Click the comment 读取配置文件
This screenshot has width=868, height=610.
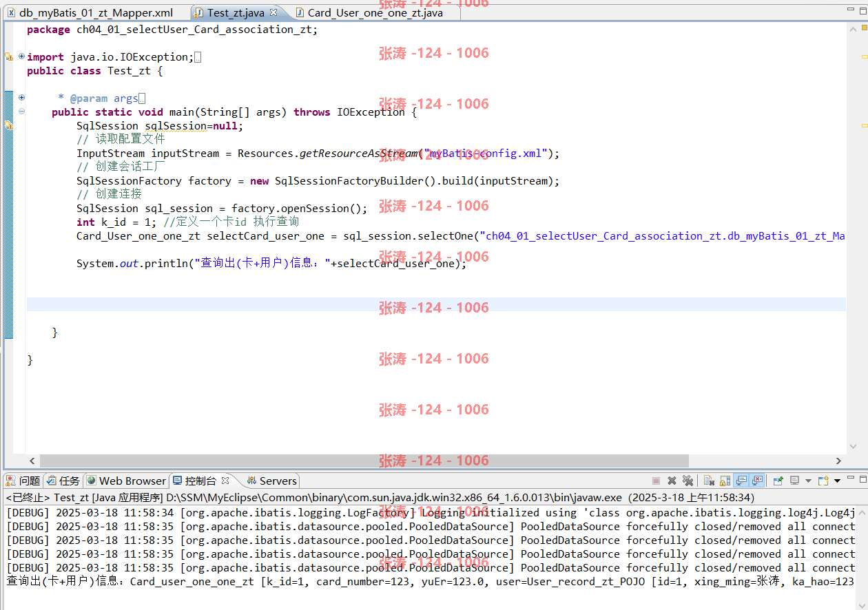[x=121, y=139]
